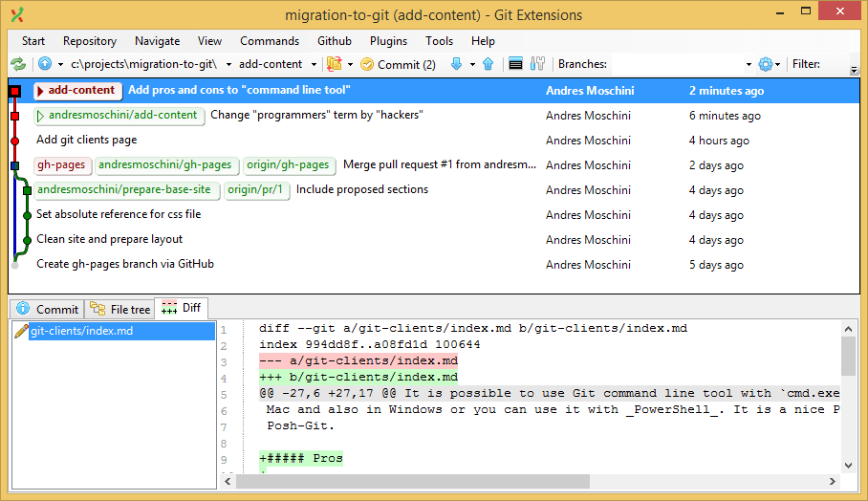The width and height of the screenshot is (868, 501).
Task: Select git-clients/index.md in file list
Action: (x=121, y=331)
